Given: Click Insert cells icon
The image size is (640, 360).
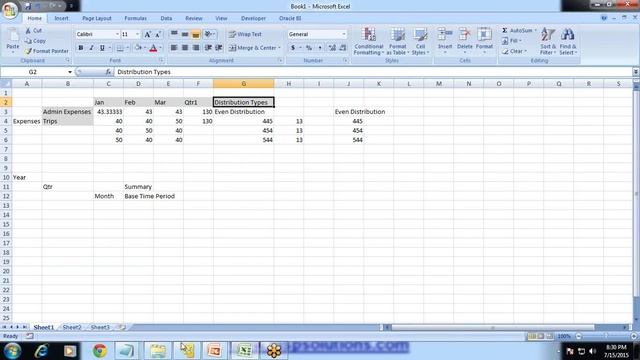Looking at the screenshot, I should (x=445, y=35).
